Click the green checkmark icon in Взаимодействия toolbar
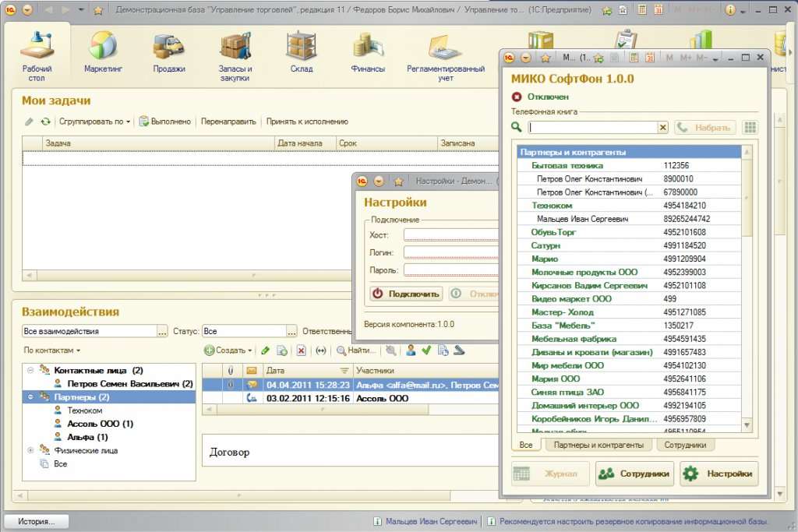The width and height of the screenshot is (798, 532). coord(426,350)
